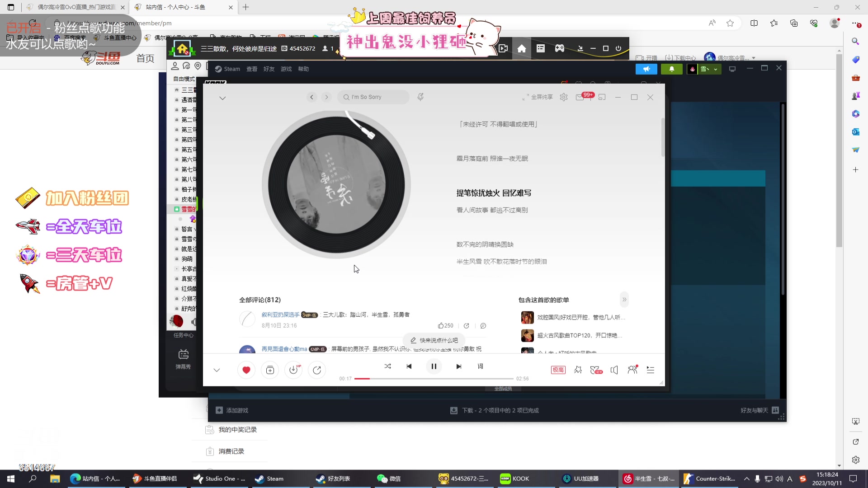Open the volume control speaker icon
This screenshot has width=868, height=488.
point(614,370)
